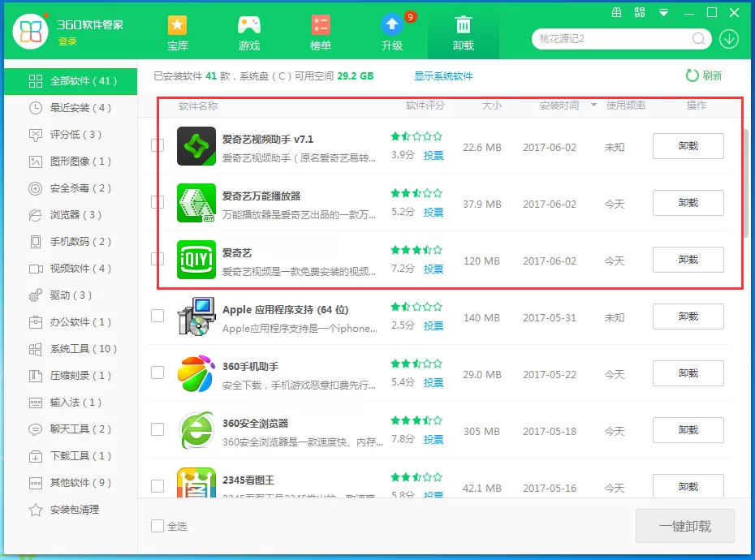The image size is (755, 560).
Task: Uninstall 爱奇艺视频助手 v7.1 with 卸载
Action: pyautogui.click(x=688, y=146)
